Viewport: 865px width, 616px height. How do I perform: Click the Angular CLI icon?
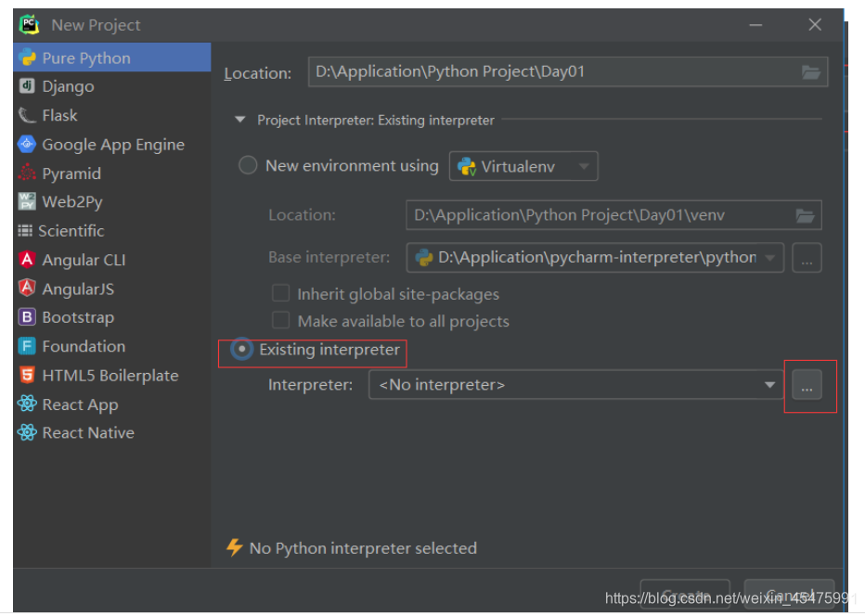tap(27, 260)
